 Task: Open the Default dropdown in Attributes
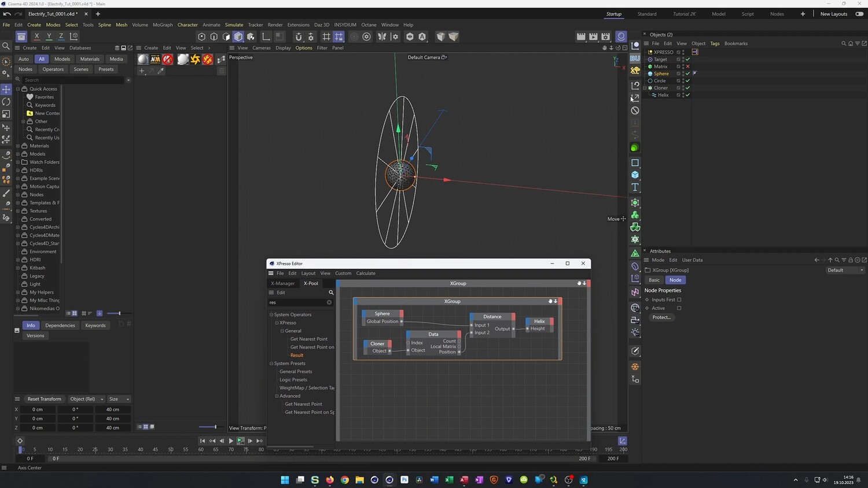(x=845, y=270)
